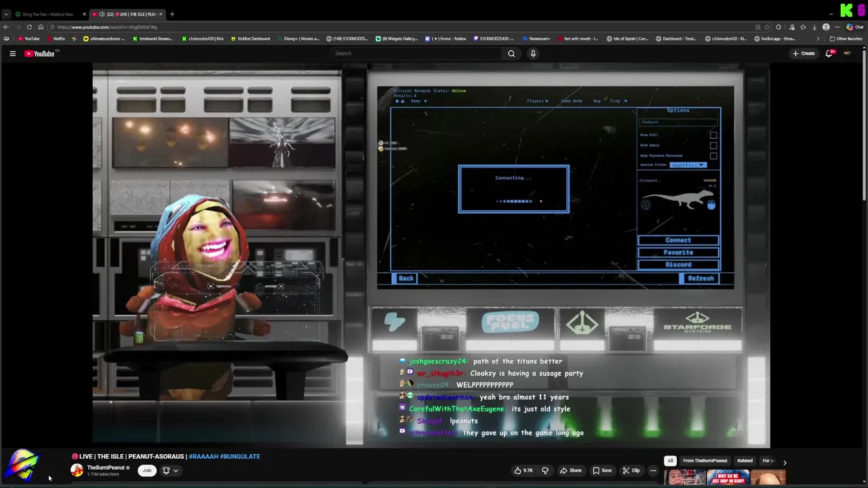Open TheBurntPeanut channel avatar

pyautogui.click(x=77, y=470)
